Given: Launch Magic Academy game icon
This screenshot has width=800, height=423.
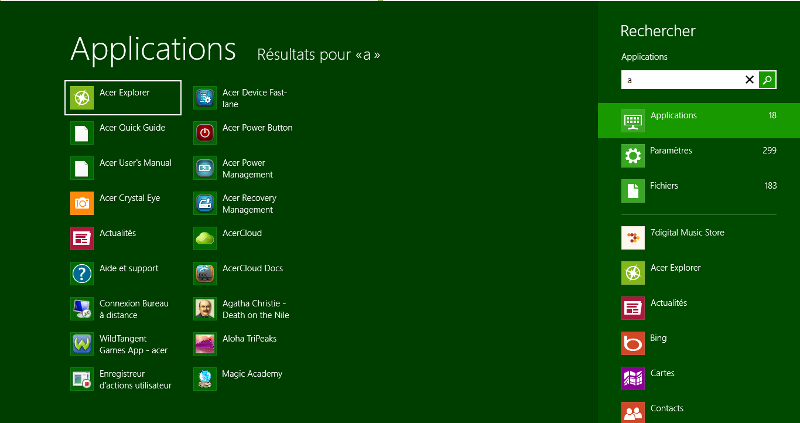Looking at the screenshot, I should pos(205,379).
